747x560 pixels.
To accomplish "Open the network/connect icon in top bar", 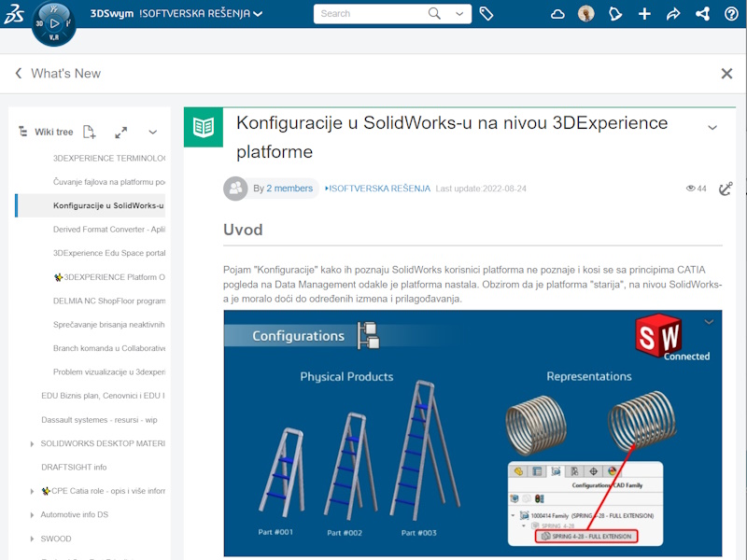I will 702,15.
